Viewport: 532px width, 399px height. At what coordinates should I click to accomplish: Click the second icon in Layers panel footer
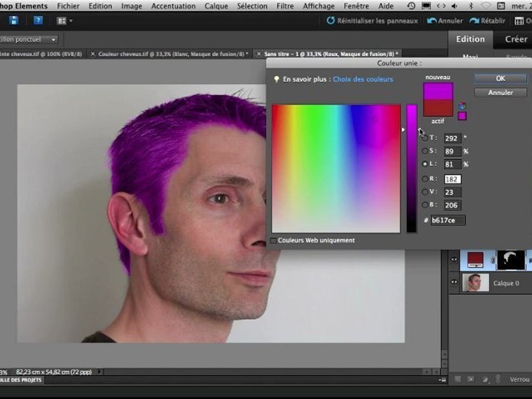(x=471, y=379)
